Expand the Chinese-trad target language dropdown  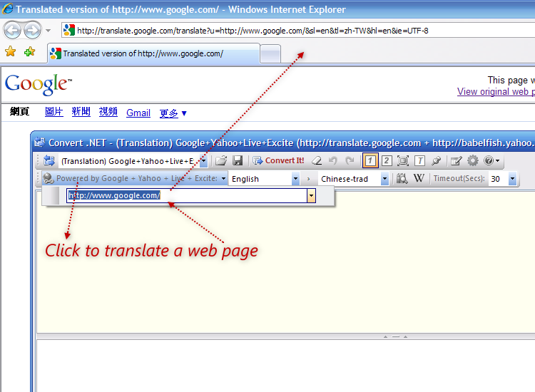point(384,179)
